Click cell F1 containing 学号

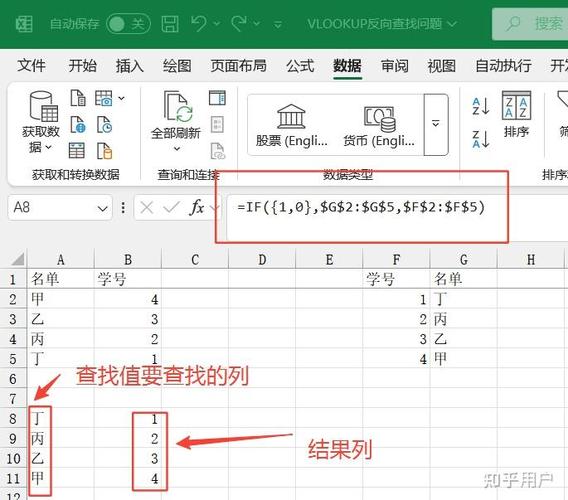pos(396,279)
